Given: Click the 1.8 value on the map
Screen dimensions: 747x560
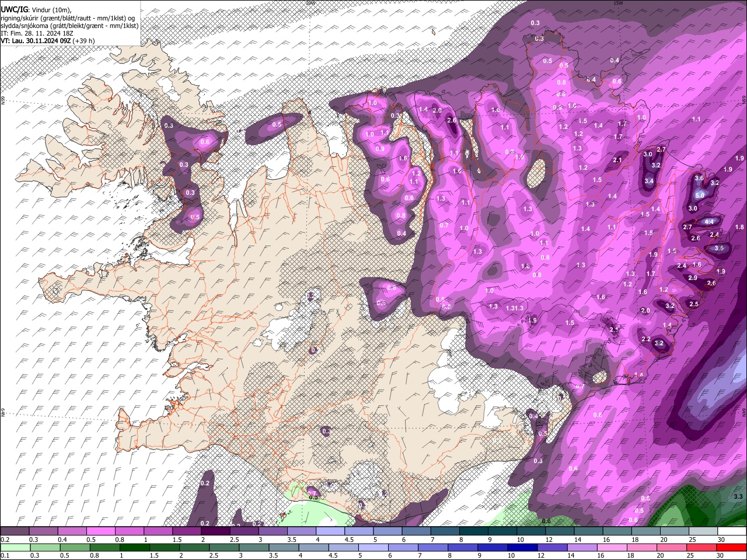Looking at the screenshot, I should pos(739,228).
